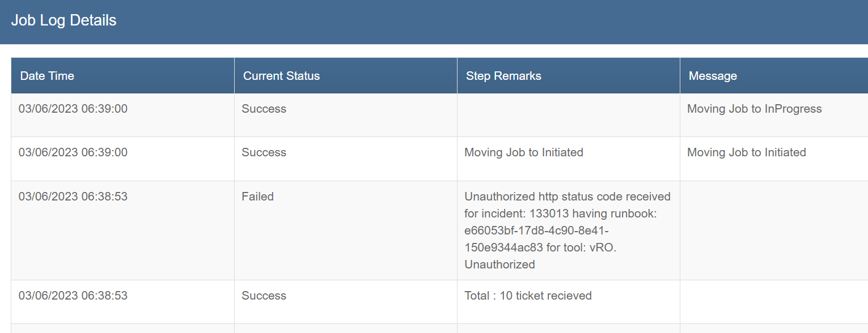Image resolution: width=868 pixels, height=333 pixels.
Task: Click the "Success" status next to ticket count row
Action: [264, 295]
